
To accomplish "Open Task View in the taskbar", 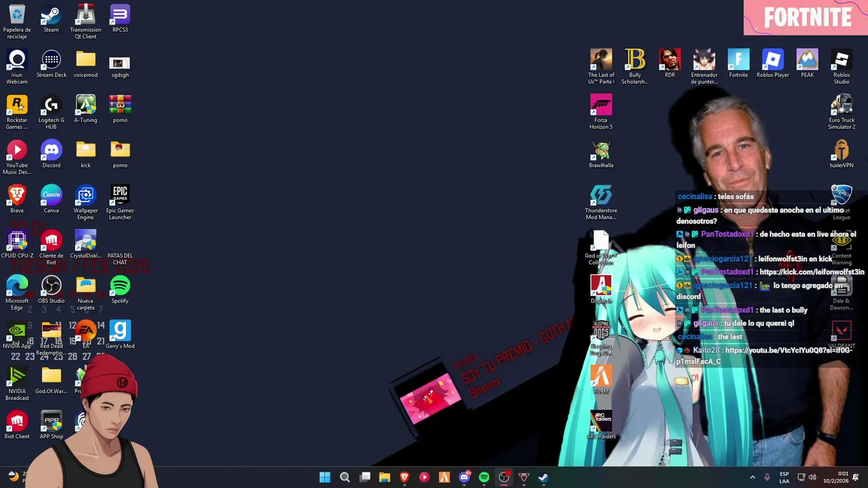I will coord(365,477).
